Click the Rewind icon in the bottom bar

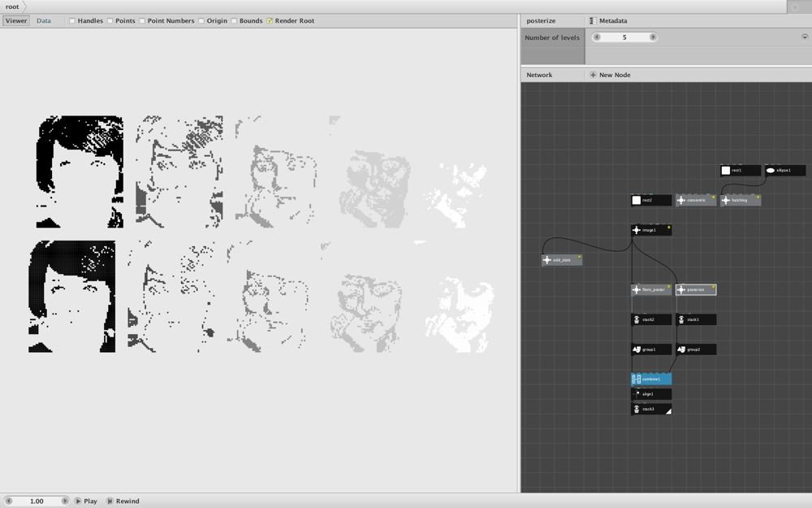point(110,501)
